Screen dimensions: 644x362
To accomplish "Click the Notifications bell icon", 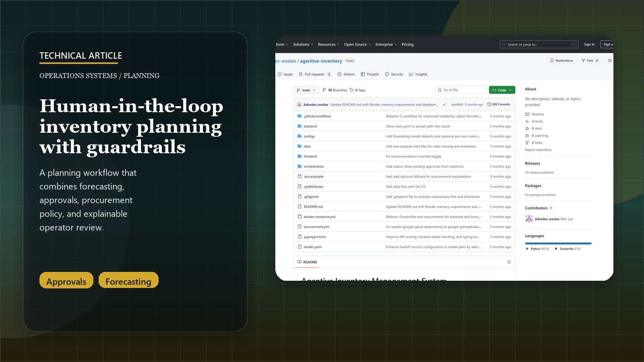I will click(x=551, y=60).
